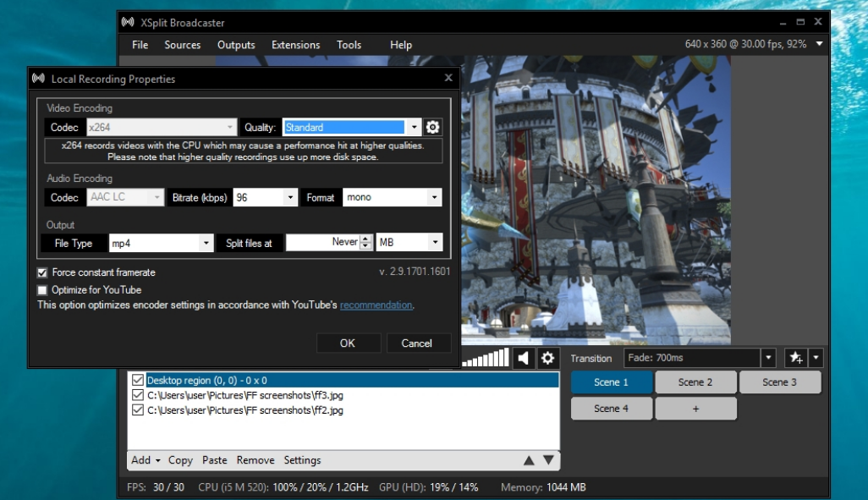This screenshot has height=500, width=868.
Task: Open the Sources menu
Action: 182,45
